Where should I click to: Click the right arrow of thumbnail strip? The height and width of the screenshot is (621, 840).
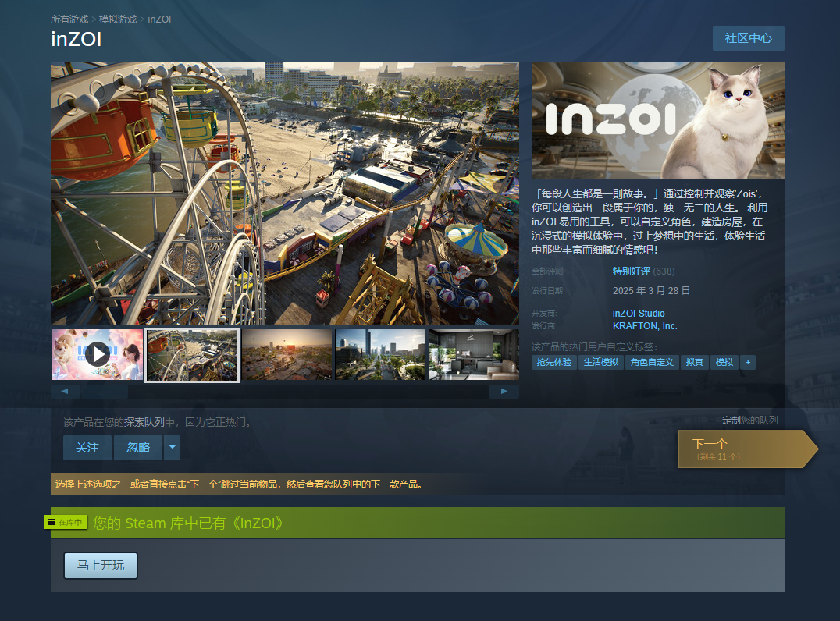tap(504, 392)
